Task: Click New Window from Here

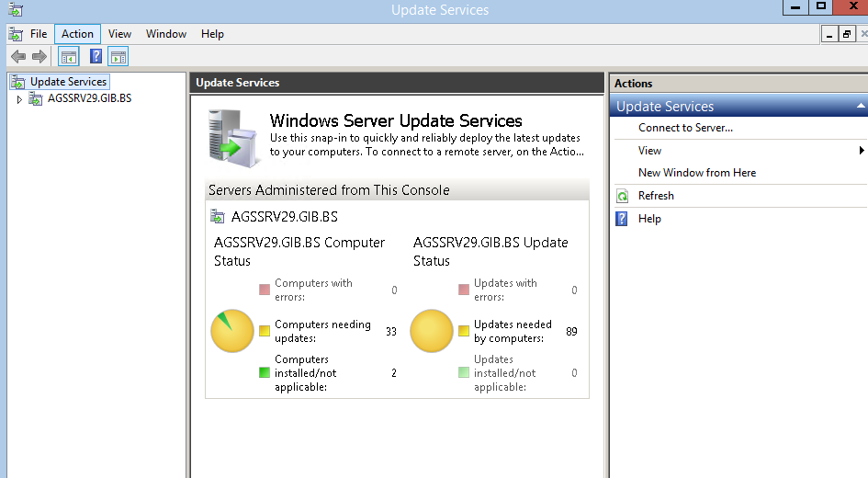Action: pos(697,173)
